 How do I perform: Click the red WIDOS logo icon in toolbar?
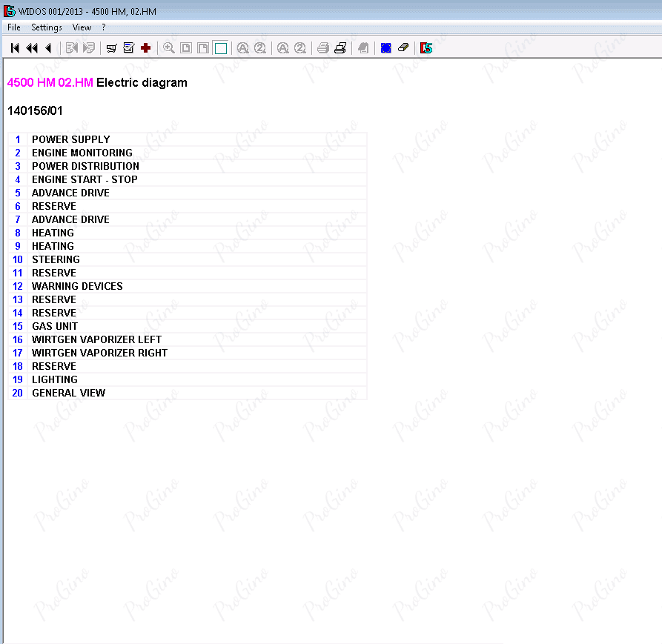click(426, 48)
